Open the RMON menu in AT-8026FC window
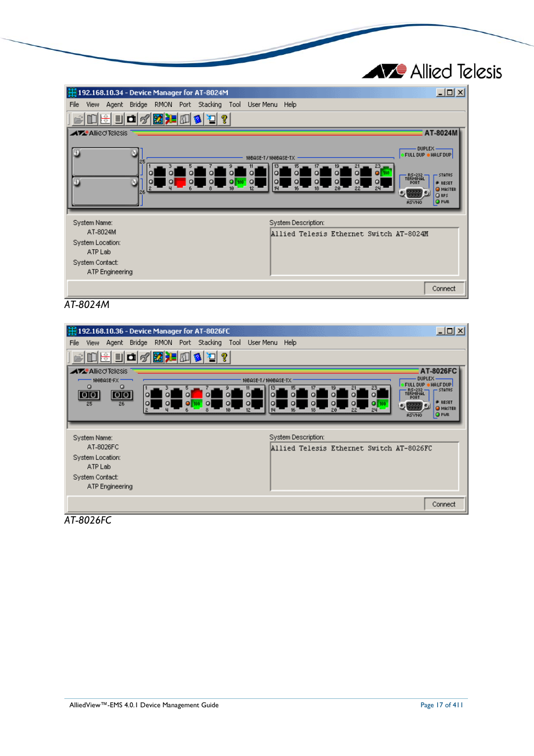Image resolution: width=534 pixels, height=756 pixels. 163,343
